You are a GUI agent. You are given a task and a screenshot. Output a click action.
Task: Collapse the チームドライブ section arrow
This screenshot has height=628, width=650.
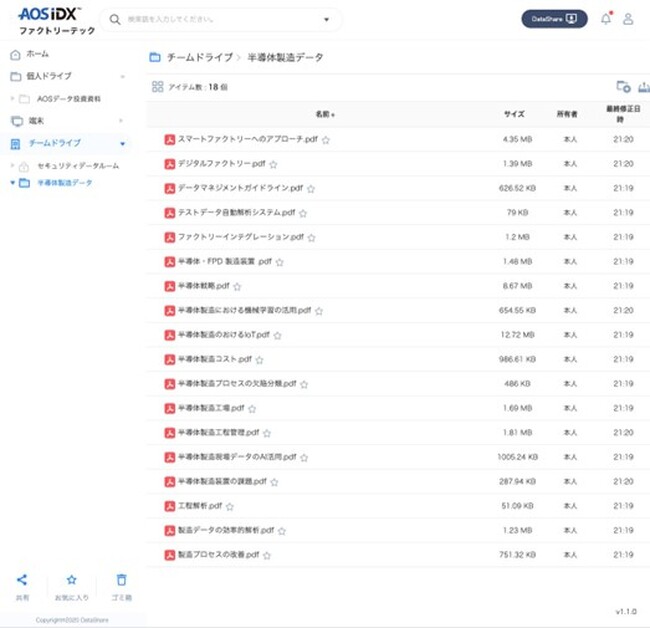click(122, 144)
